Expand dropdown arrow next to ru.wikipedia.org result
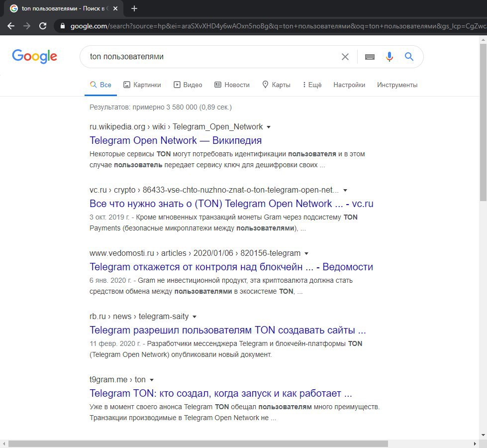The height and width of the screenshot is (448, 487). 269,127
